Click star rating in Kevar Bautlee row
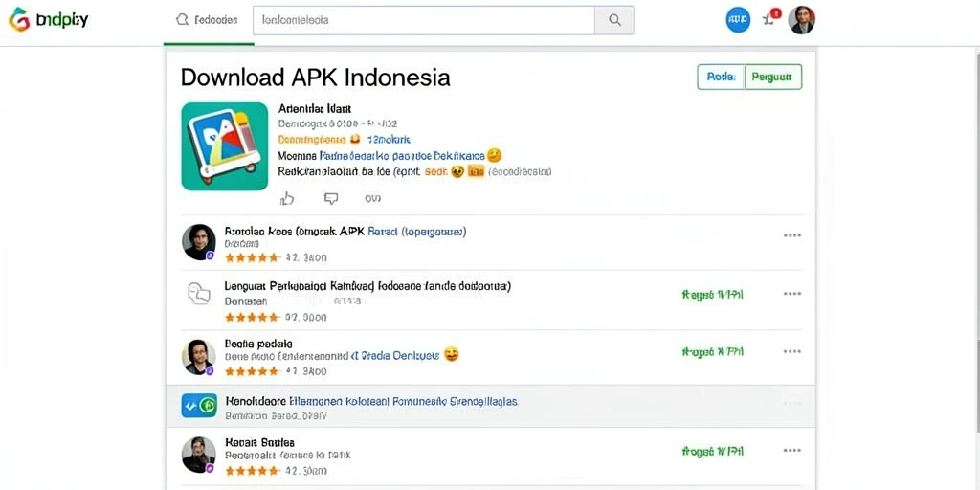Screen dimensions: 980x490 (252, 470)
